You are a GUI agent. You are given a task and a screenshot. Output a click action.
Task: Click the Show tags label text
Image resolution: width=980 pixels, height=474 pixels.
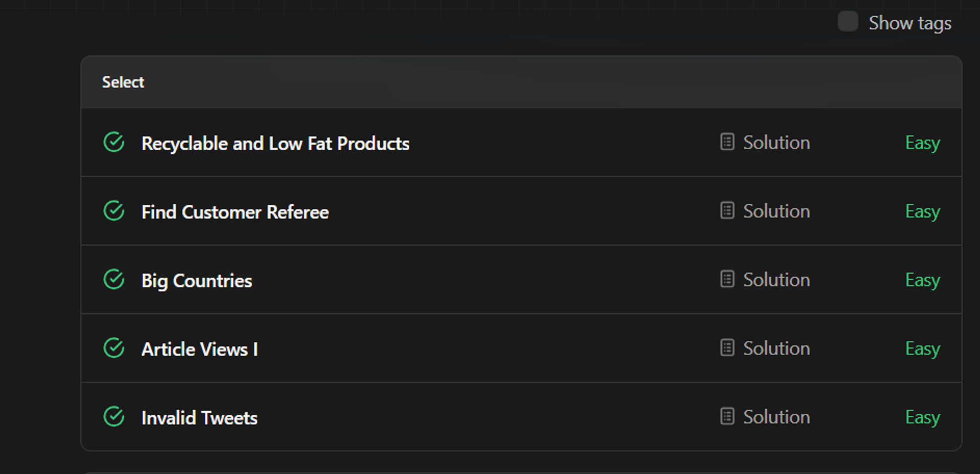coord(910,23)
